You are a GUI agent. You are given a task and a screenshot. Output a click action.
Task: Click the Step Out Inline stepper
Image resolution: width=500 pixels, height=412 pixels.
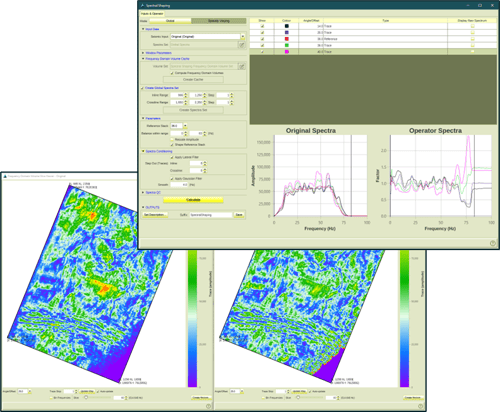coord(205,163)
